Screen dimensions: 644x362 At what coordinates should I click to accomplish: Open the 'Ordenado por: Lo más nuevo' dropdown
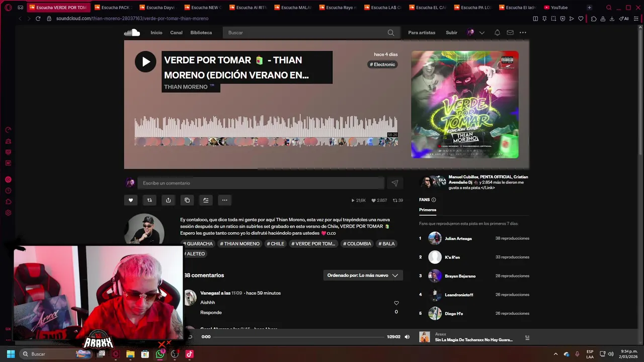click(x=363, y=276)
